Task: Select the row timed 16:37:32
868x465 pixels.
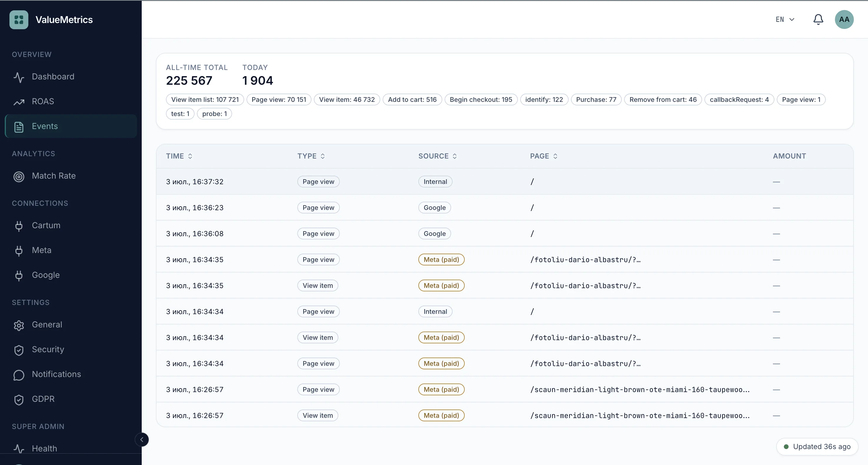Action: pyautogui.click(x=505, y=182)
